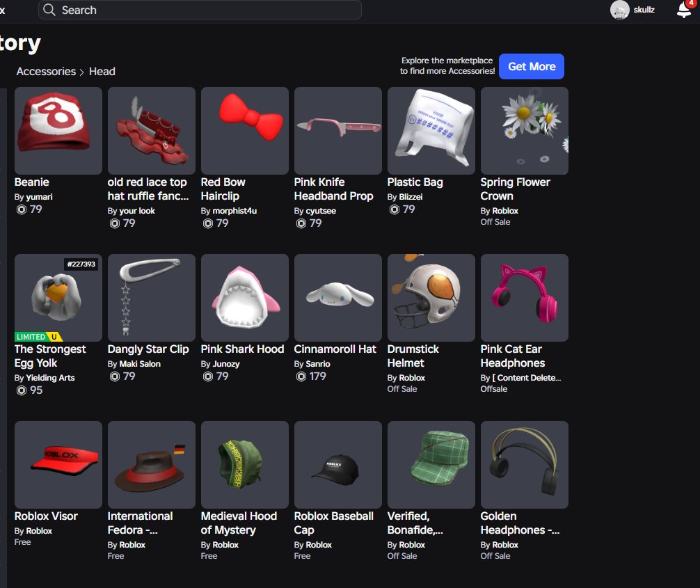Viewport: 700px width, 588px height.
Task: Open the Dangly Star Clip title link
Action: pos(148,349)
